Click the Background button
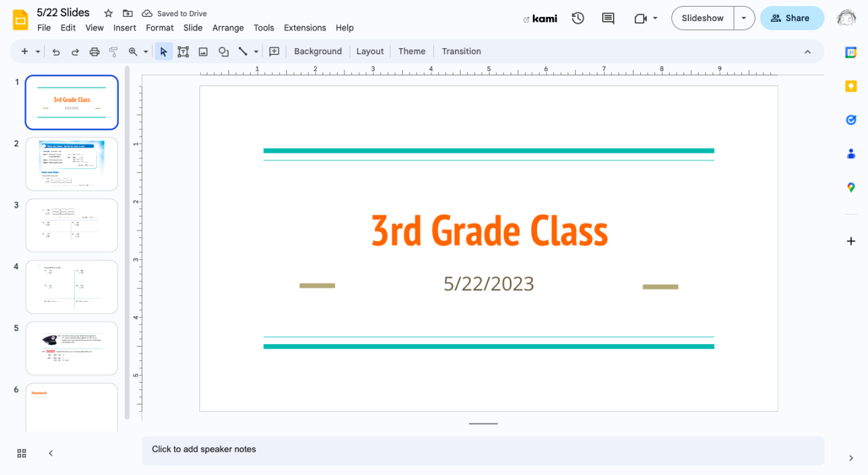 tap(318, 52)
